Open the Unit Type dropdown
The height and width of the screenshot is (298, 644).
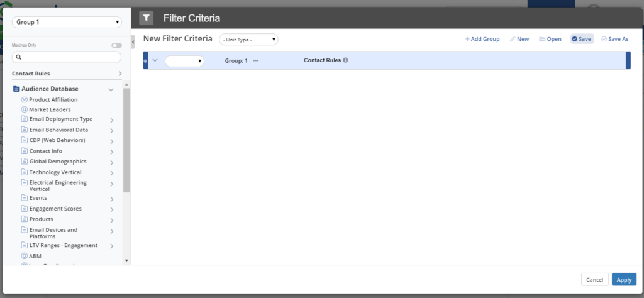[x=248, y=40]
